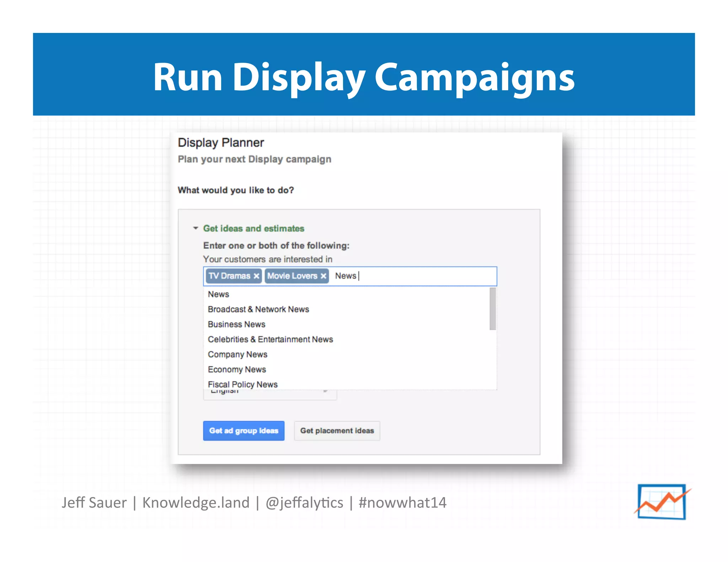Click the Display Planner heading
Image resolution: width=728 pixels, height=562 pixels.
click(x=221, y=143)
